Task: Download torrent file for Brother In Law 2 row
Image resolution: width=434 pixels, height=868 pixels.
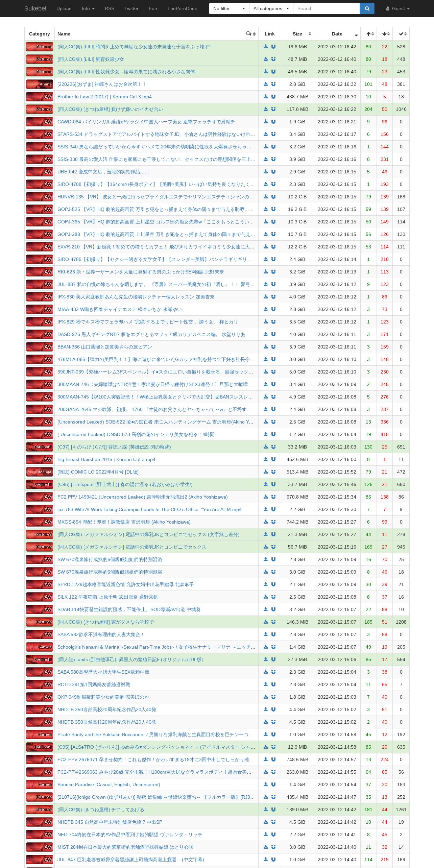Action: point(266,97)
